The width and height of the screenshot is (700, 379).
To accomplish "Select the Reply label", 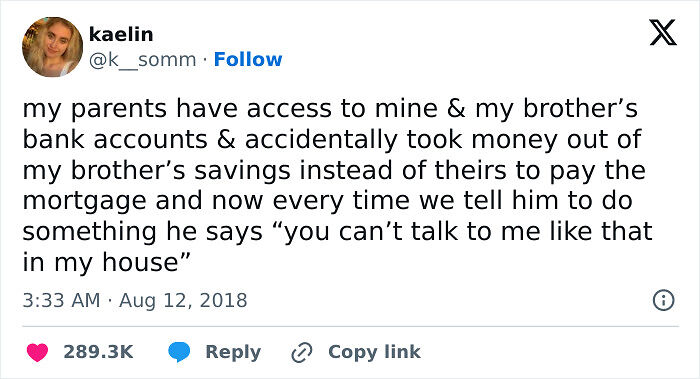I will 233,352.
